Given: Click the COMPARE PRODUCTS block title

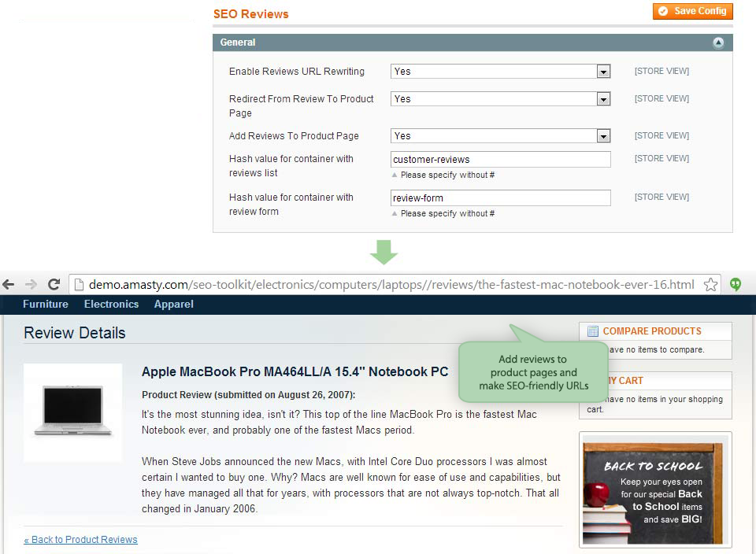Looking at the screenshot, I should [652, 331].
